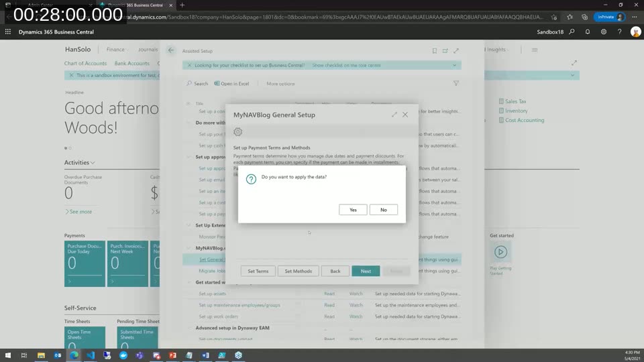The width and height of the screenshot is (644, 362).
Task: Open the user account avatar
Action: [x=635, y=32]
